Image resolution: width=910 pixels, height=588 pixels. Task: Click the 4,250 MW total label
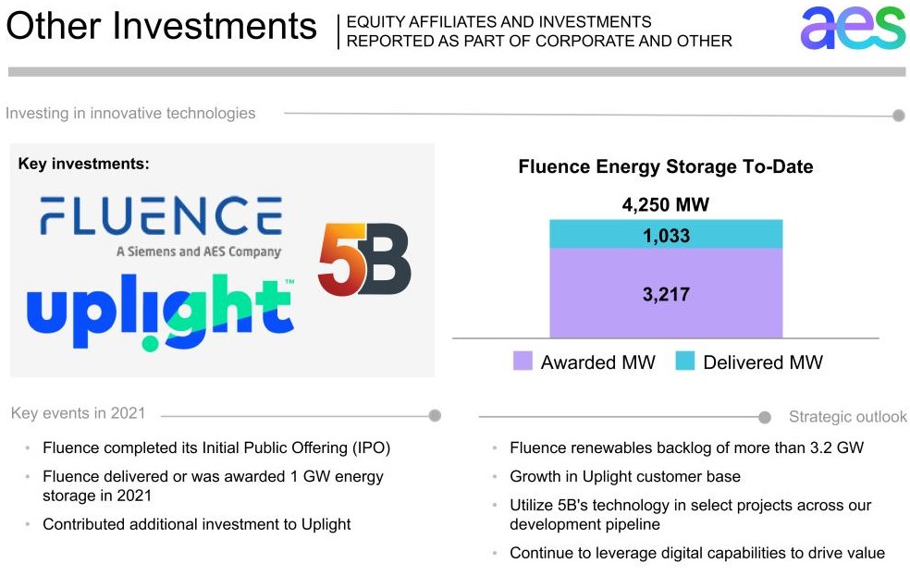click(x=666, y=205)
